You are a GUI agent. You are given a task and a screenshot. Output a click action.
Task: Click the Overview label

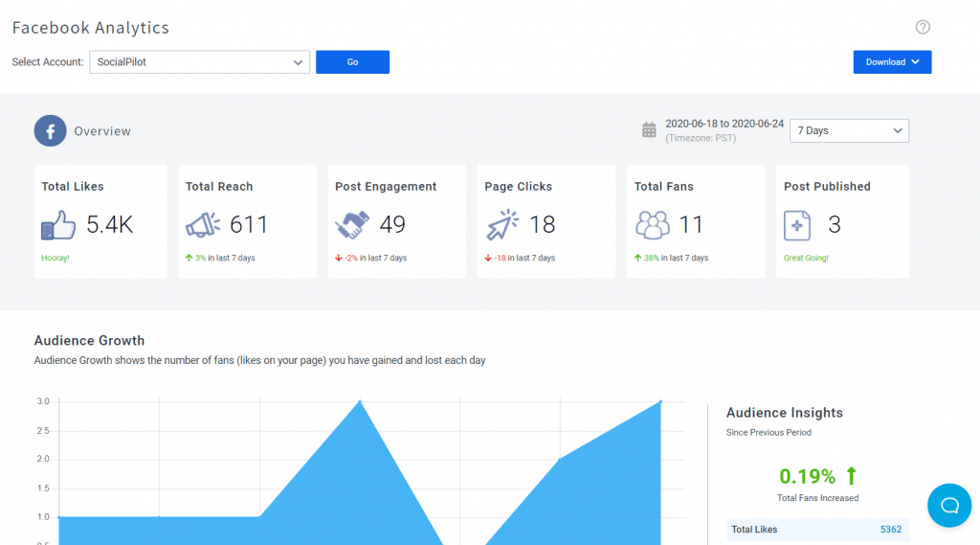tap(102, 131)
